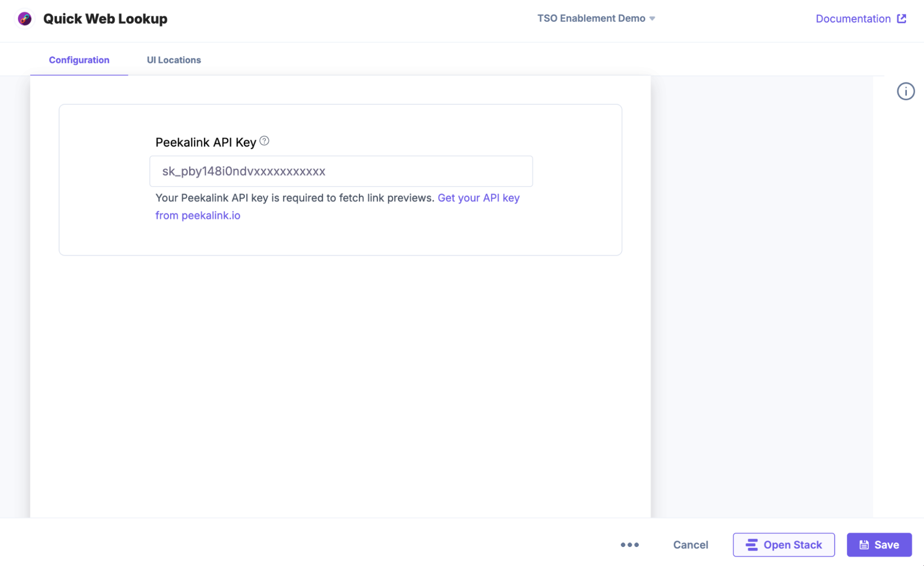
Task: Click the 'from peekalink.io' link text
Action: click(198, 215)
